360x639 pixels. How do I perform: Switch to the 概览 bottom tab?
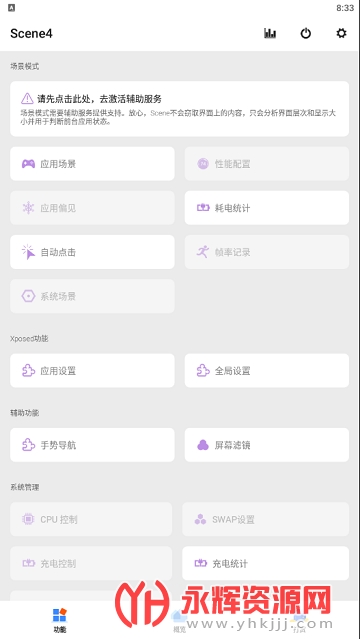(x=179, y=620)
